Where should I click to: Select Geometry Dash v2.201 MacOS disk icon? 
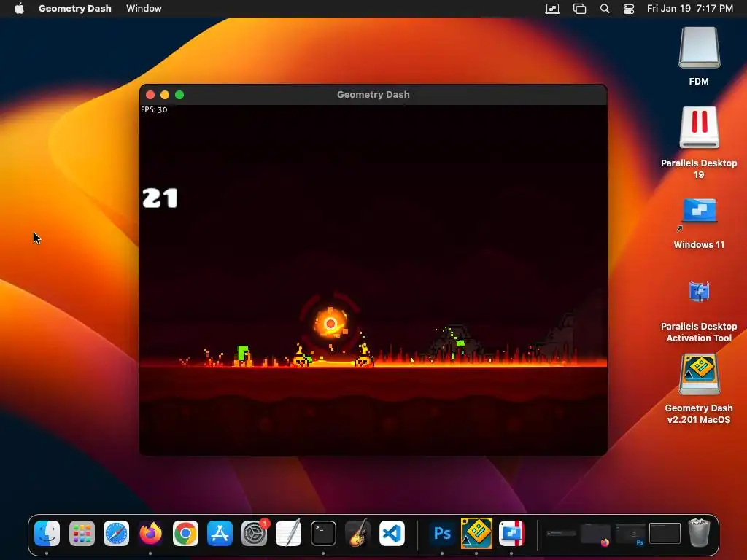point(699,374)
